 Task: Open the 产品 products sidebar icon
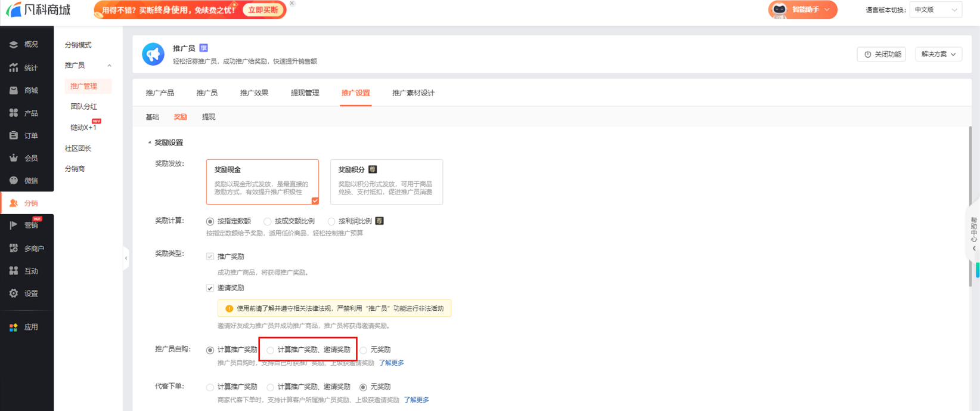click(13, 113)
